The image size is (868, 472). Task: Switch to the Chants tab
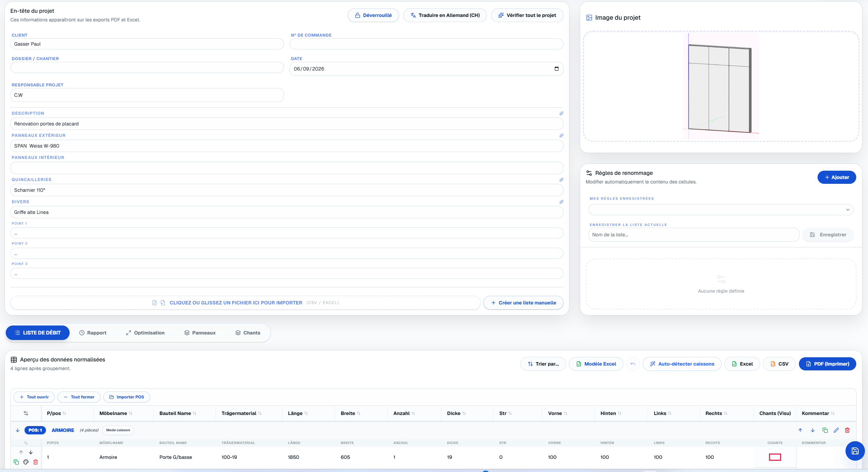248,333
